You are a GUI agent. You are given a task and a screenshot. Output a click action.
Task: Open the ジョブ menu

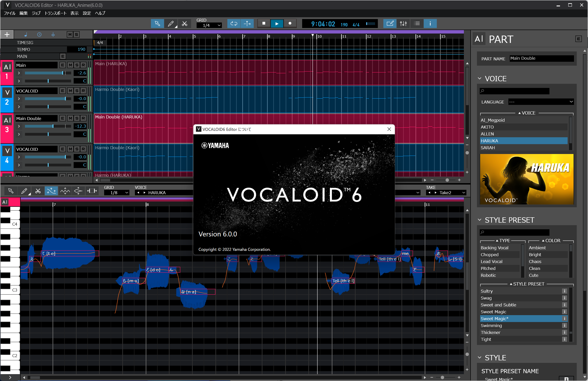coord(36,13)
